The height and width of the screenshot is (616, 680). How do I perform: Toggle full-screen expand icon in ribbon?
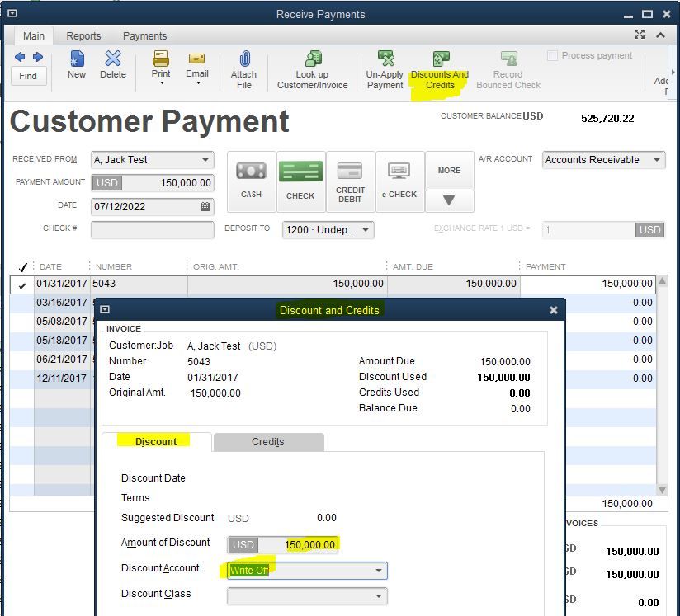tap(640, 35)
